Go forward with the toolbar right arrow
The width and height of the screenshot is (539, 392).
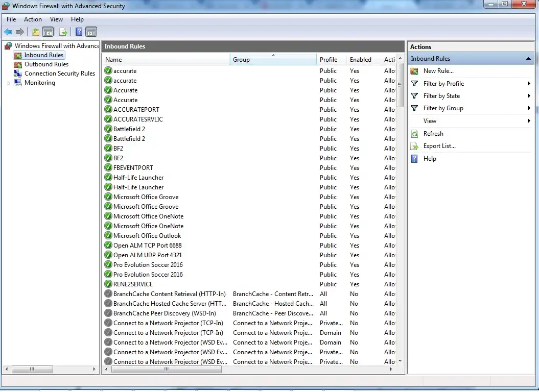click(20, 32)
